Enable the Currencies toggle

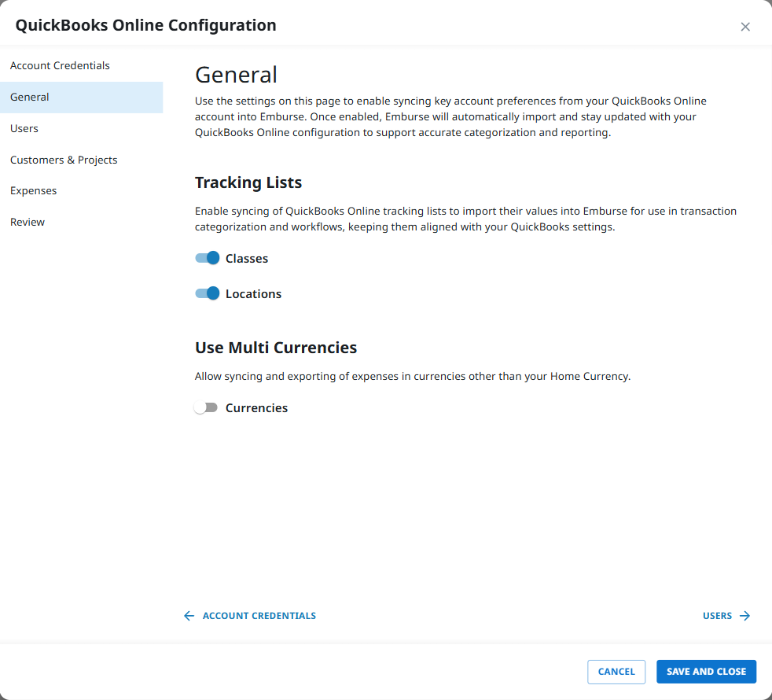point(206,407)
